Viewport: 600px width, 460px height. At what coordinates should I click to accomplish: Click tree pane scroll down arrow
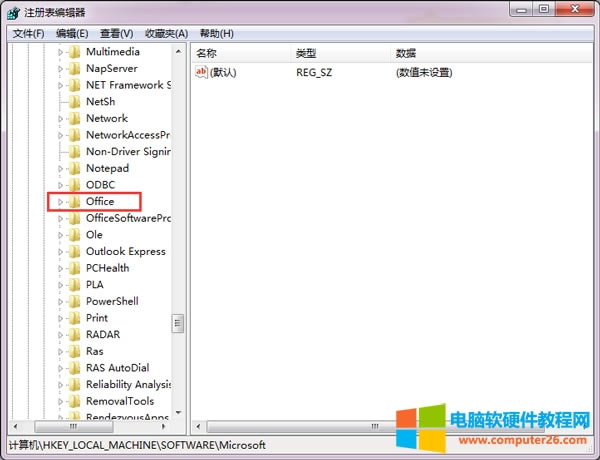178,413
